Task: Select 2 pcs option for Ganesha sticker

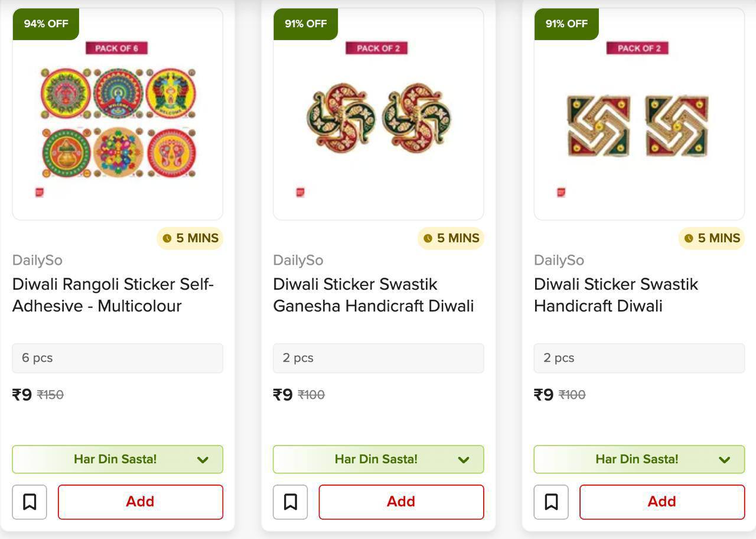Action: (x=379, y=358)
